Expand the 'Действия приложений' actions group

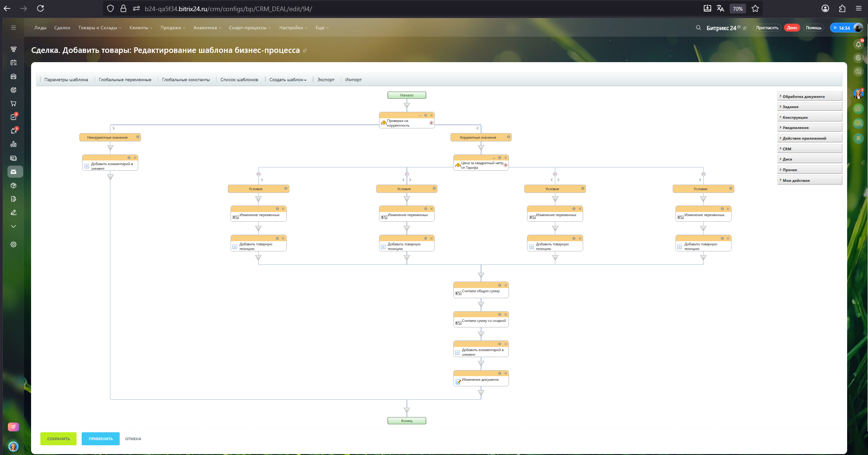[810, 138]
